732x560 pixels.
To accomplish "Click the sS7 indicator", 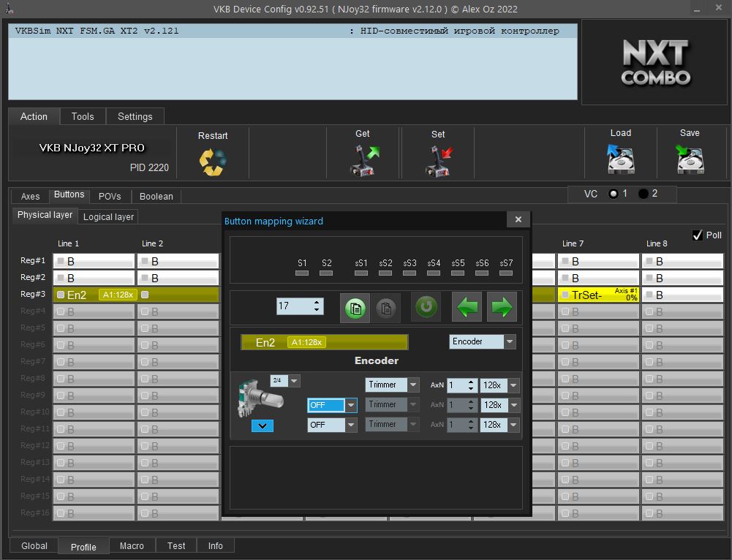I will tap(506, 273).
